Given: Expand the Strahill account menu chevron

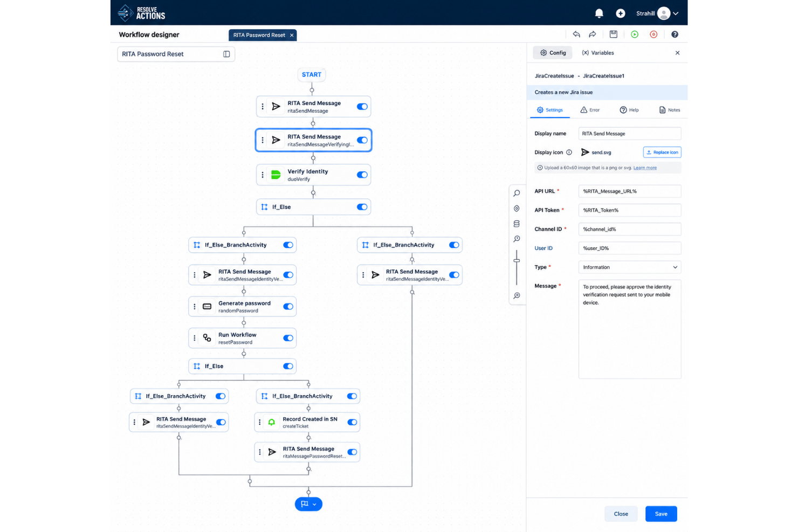Looking at the screenshot, I should pos(676,13).
